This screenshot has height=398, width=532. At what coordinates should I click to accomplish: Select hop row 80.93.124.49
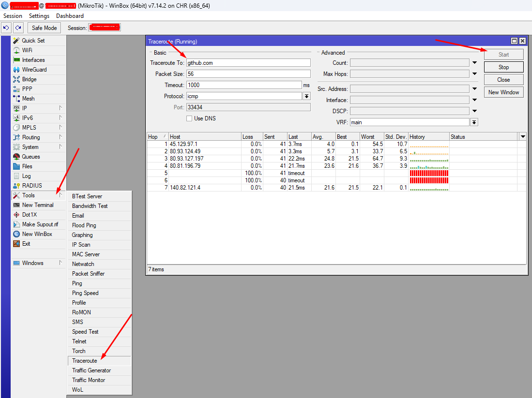[336, 151]
